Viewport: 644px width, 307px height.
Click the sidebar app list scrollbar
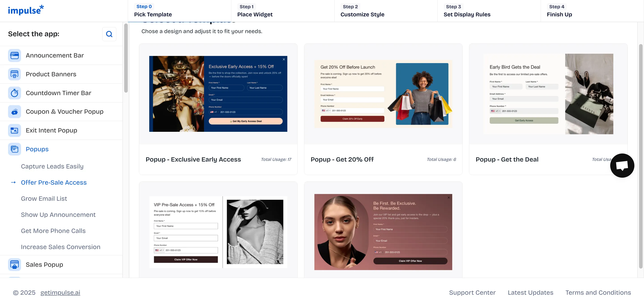126,58
